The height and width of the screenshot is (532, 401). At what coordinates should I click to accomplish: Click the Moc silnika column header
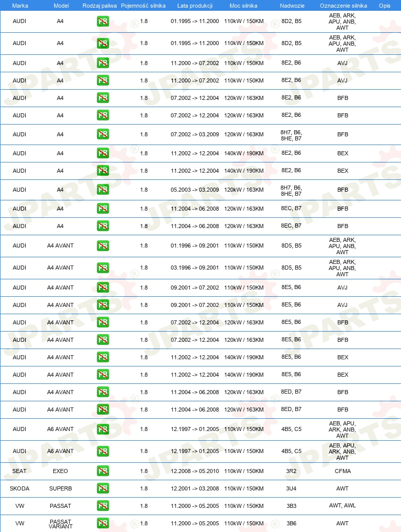[x=244, y=6]
